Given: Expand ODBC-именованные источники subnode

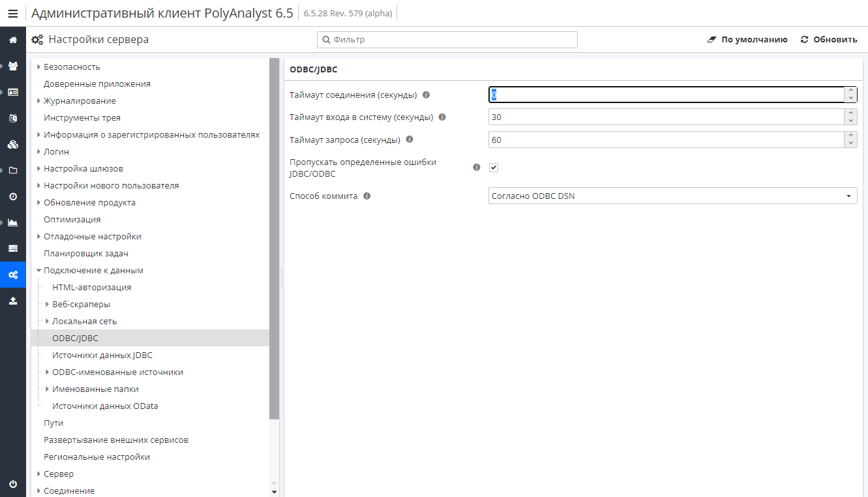Looking at the screenshot, I should (x=48, y=372).
